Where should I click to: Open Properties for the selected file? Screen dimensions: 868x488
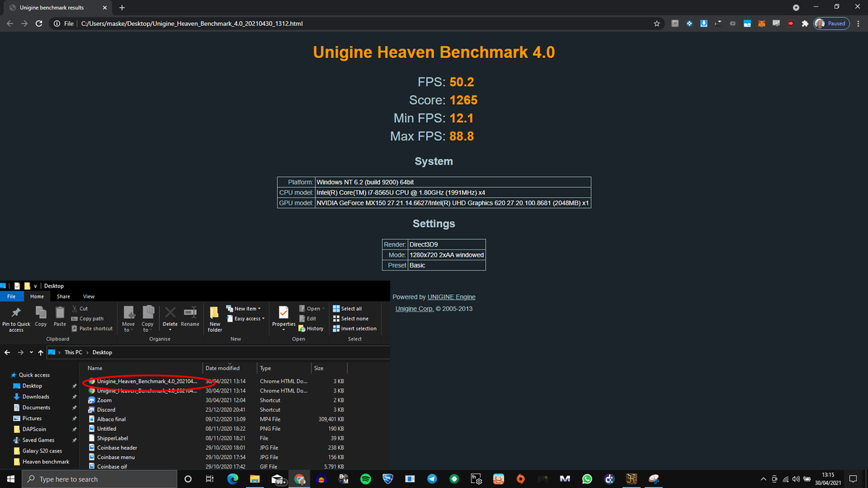point(283,318)
